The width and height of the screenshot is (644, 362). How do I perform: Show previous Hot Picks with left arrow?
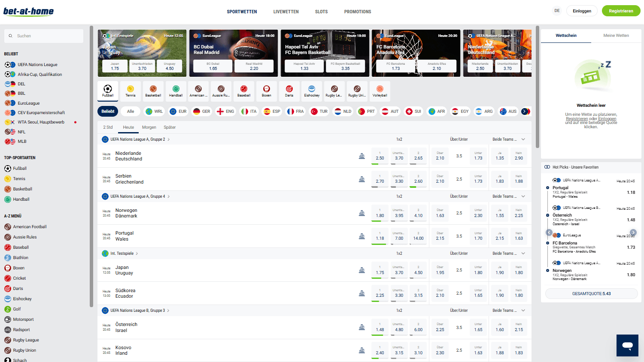(549, 232)
